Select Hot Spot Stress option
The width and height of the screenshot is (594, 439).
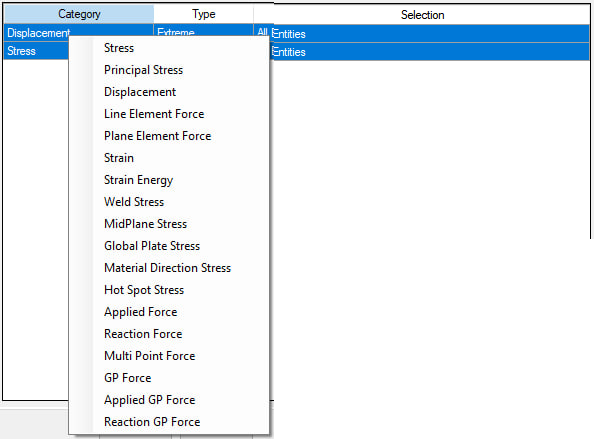[x=169, y=290]
